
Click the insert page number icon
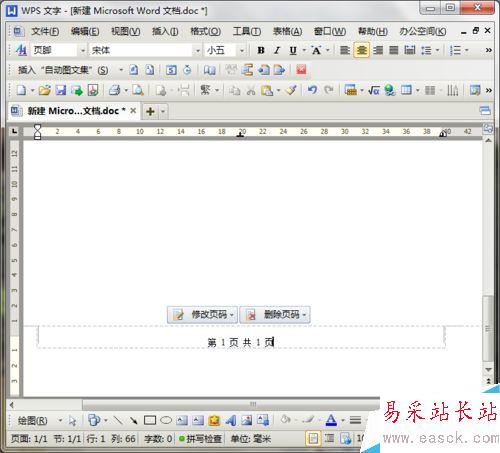coord(133,70)
